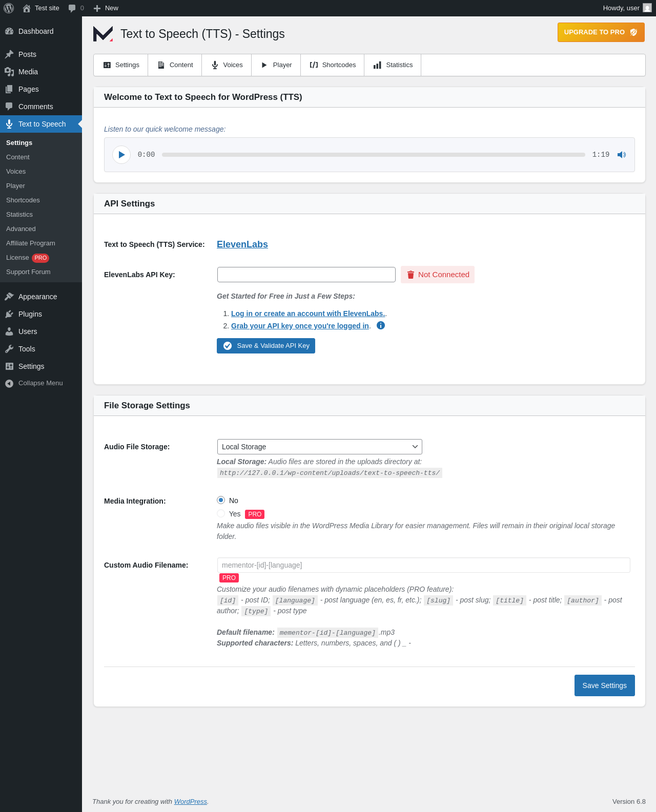
Task: Open Grab your API key link
Action: pyautogui.click(x=300, y=326)
